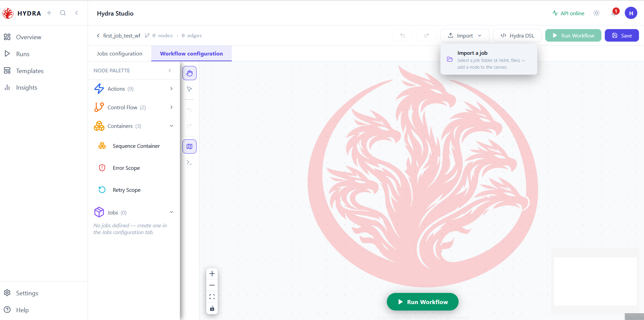644x320 pixels.
Task: Click the API online status indicator
Action: [569, 13]
